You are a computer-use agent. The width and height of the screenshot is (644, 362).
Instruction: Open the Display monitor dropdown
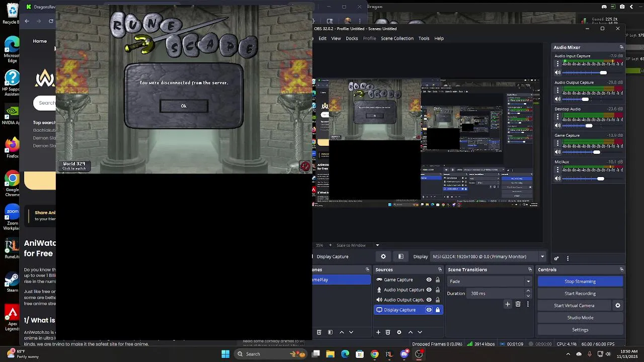click(x=489, y=256)
